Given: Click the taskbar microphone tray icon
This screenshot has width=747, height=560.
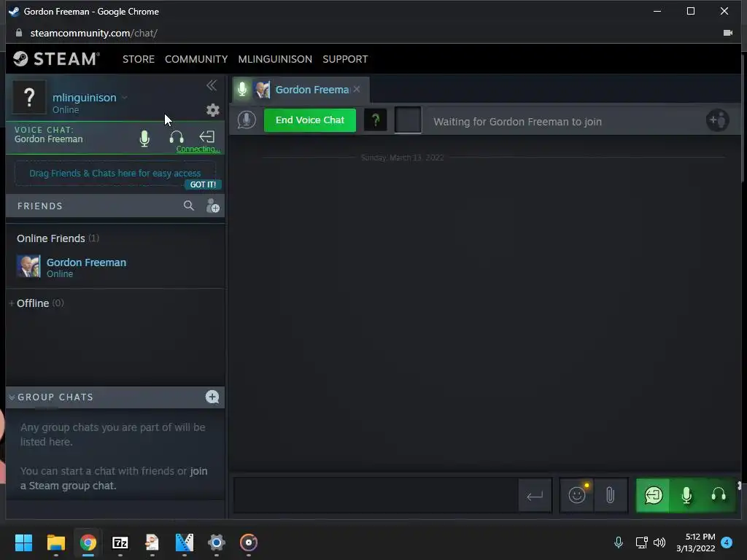Looking at the screenshot, I should pyautogui.click(x=619, y=542).
